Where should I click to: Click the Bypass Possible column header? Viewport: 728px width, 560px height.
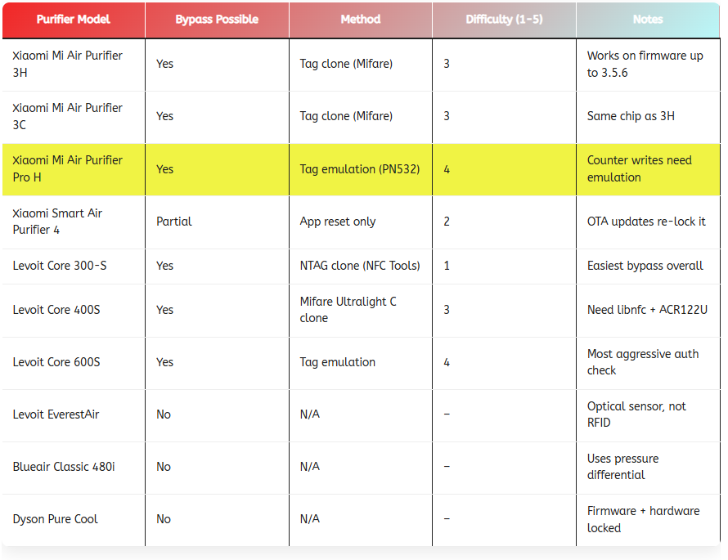click(216, 20)
